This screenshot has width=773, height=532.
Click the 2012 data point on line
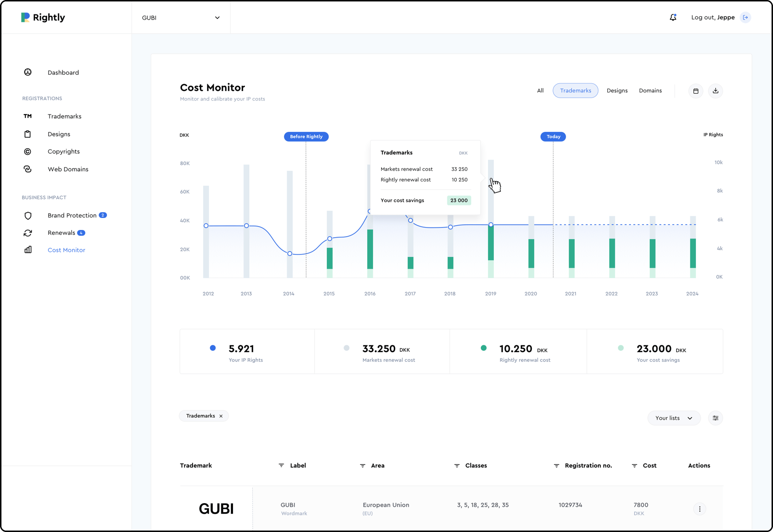(x=206, y=226)
